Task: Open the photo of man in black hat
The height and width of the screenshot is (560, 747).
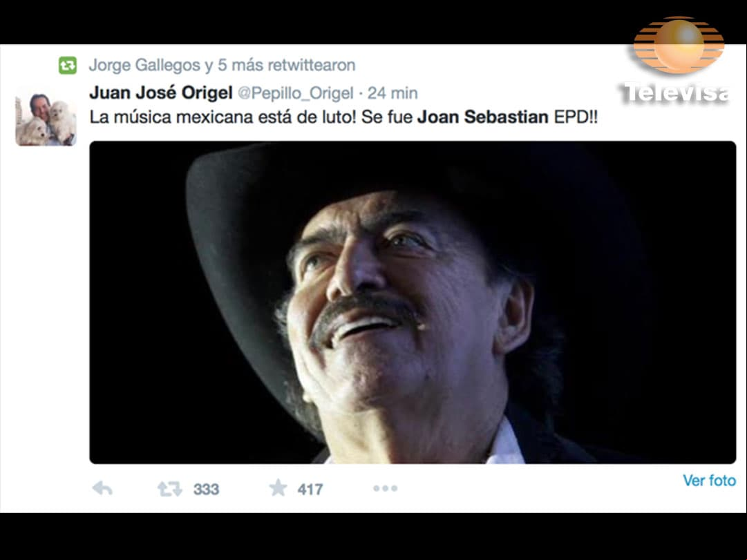Action: (x=413, y=302)
